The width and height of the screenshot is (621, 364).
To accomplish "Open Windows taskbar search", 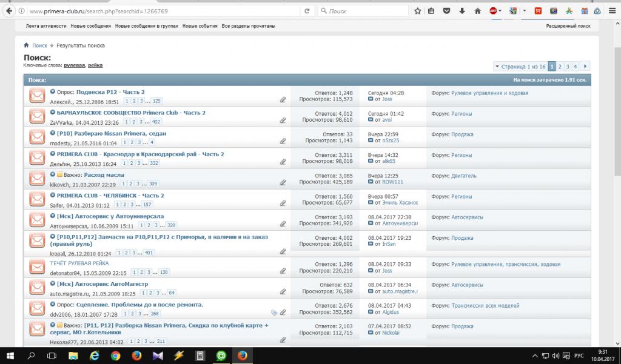I will [32, 356].
